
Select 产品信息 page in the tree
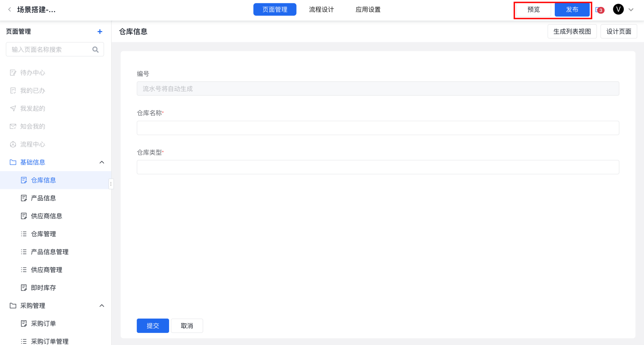pyautogui.click(x=43, y=198)
